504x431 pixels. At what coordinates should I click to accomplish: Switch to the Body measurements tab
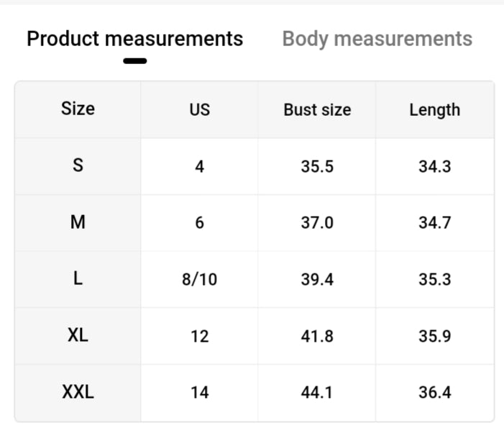[x=377, y=39]
